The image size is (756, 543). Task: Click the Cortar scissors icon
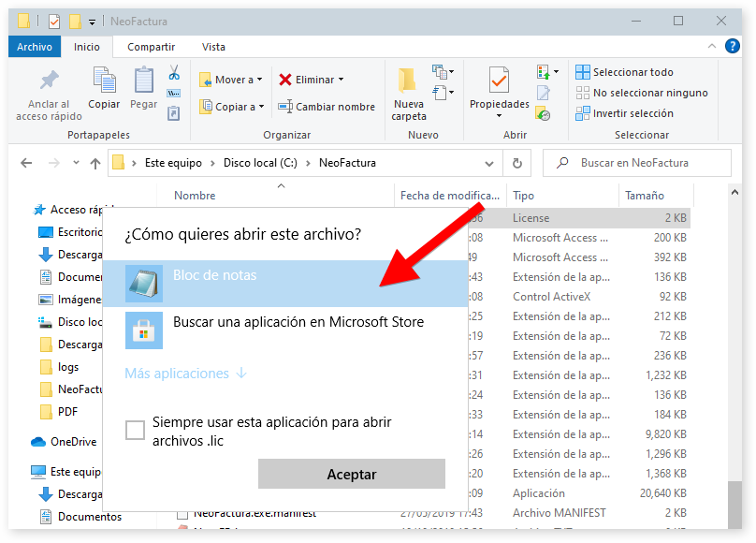pos(174,73)
